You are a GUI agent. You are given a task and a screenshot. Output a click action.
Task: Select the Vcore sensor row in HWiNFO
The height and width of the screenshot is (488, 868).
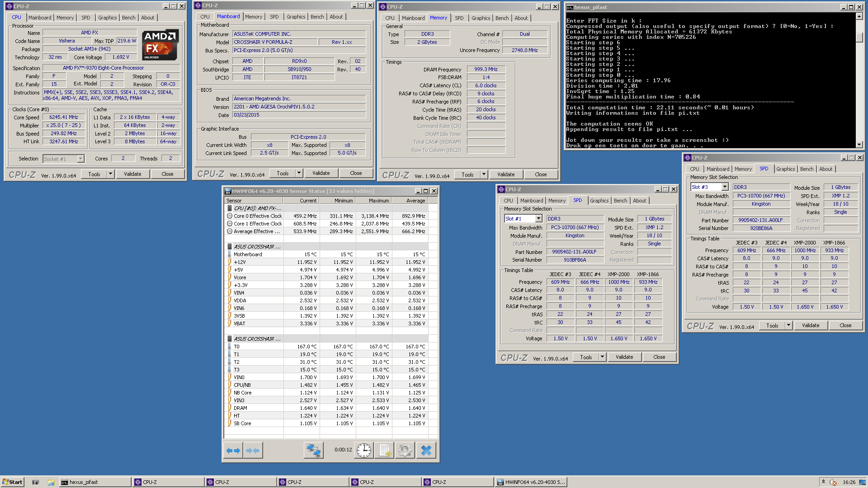326,277
